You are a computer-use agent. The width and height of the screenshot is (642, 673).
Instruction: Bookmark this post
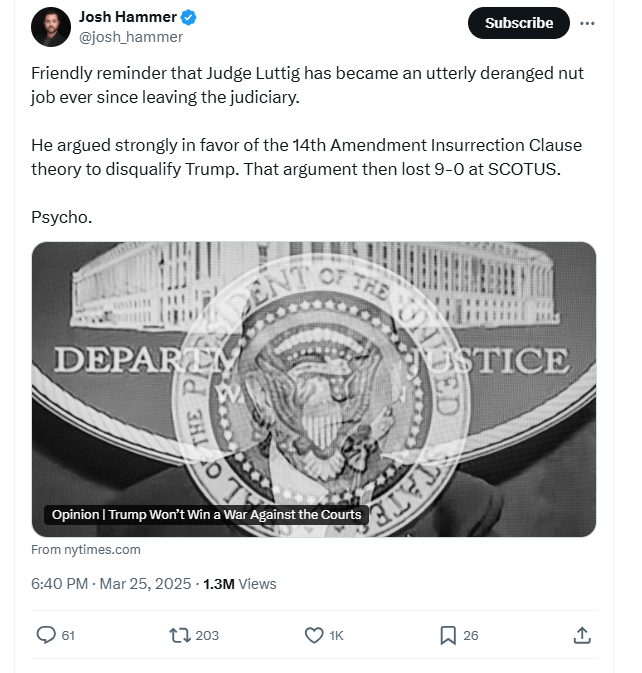[448, 635]
